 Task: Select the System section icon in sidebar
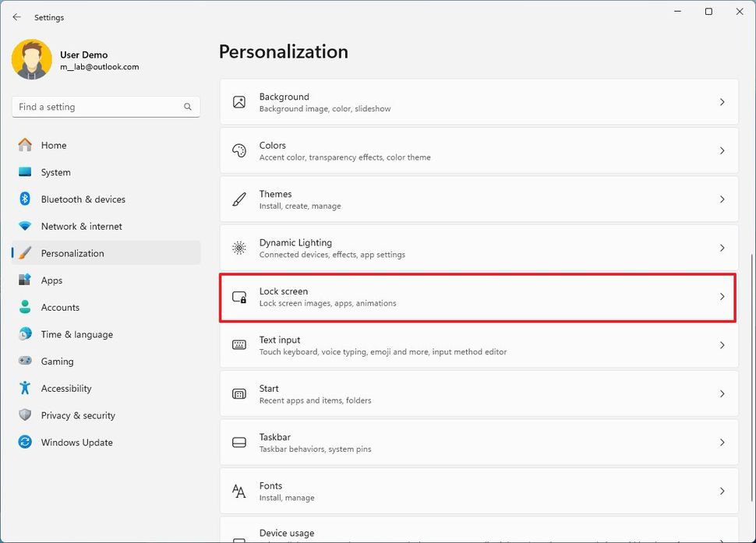pos(26,172)
